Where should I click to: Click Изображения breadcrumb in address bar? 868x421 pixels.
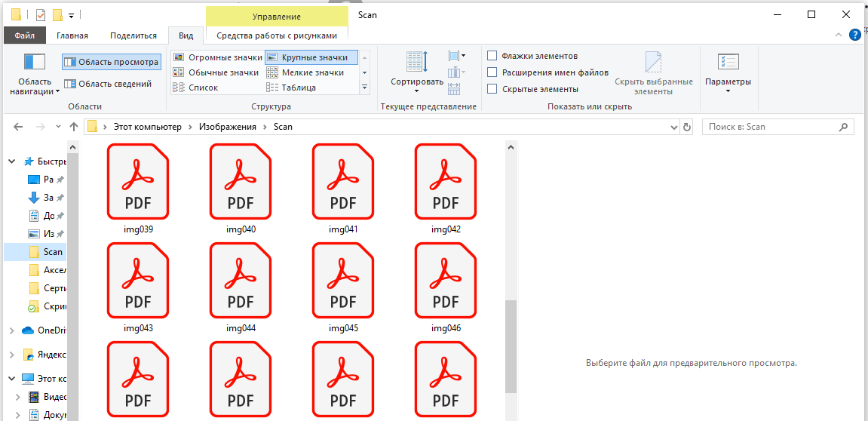pos(228,127)
